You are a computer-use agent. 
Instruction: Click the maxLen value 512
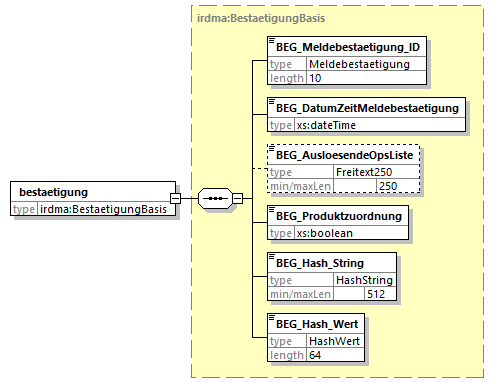coord(376,294)
